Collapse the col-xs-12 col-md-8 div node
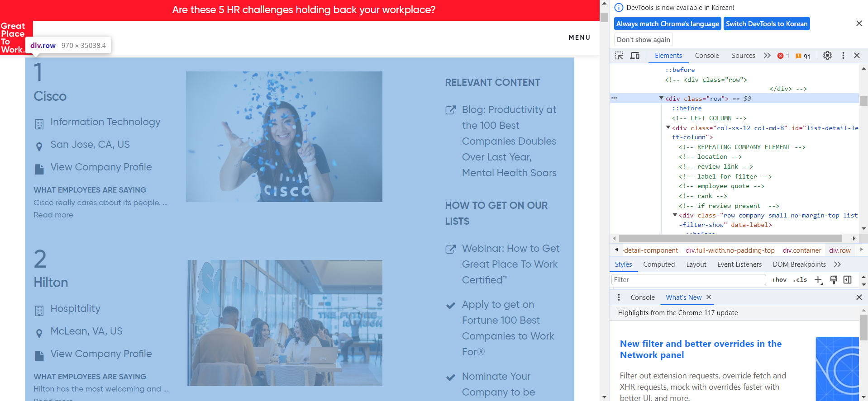868x401 pixels. pos(668,127)
